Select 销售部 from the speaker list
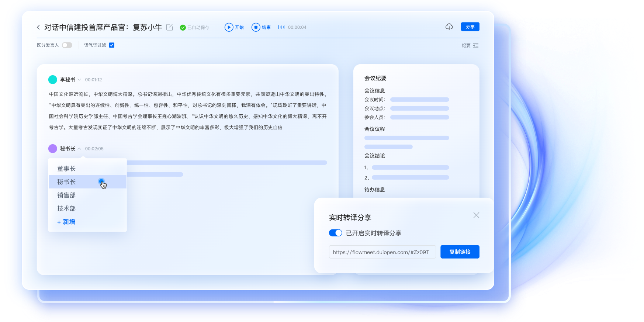Viewport: 644px width, 322px height. point(66,195)
